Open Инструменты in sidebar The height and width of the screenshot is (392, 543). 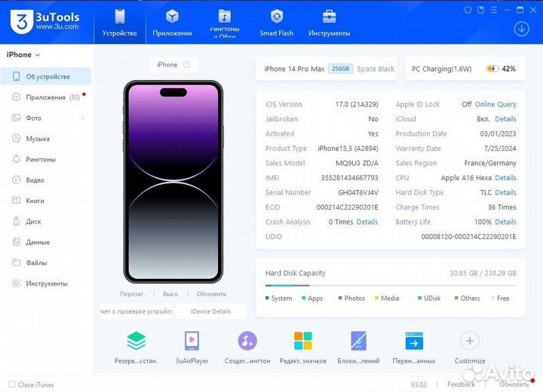pyautogui.click(x=46, y=283)
